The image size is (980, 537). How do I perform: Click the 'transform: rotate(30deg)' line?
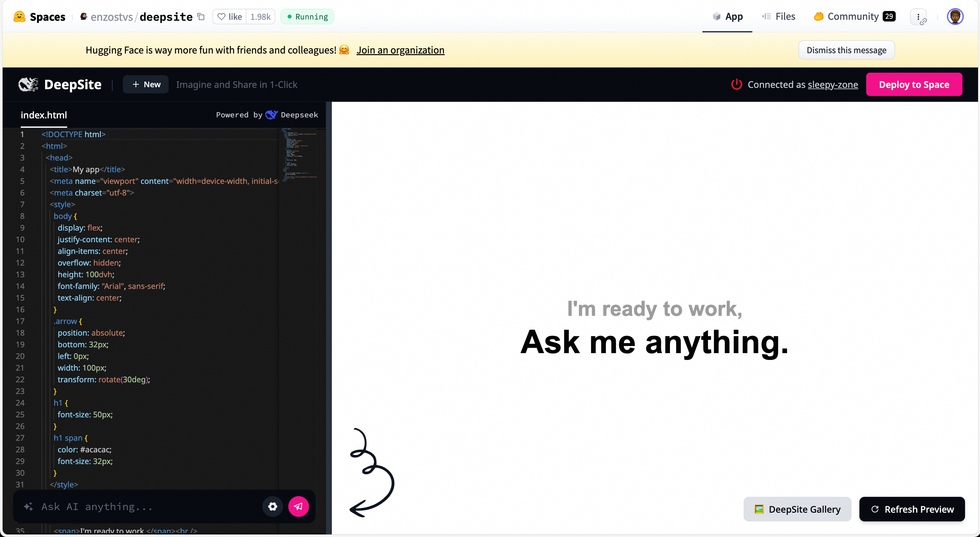[x=103, y=379]
